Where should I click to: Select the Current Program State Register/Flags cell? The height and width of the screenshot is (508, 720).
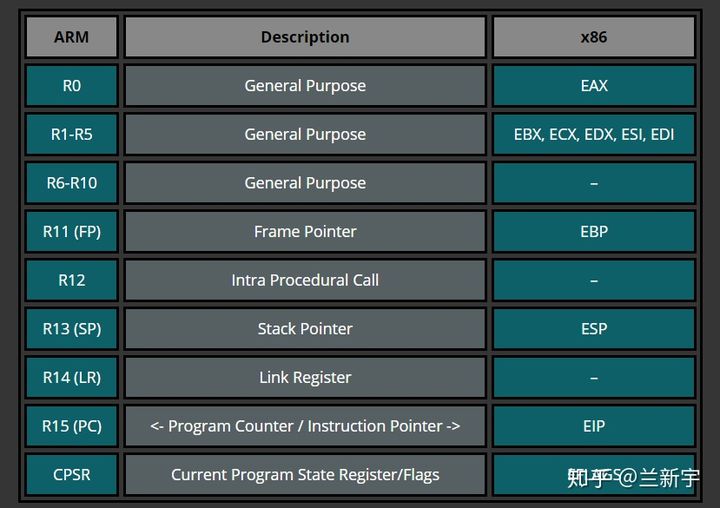(305, 474)
